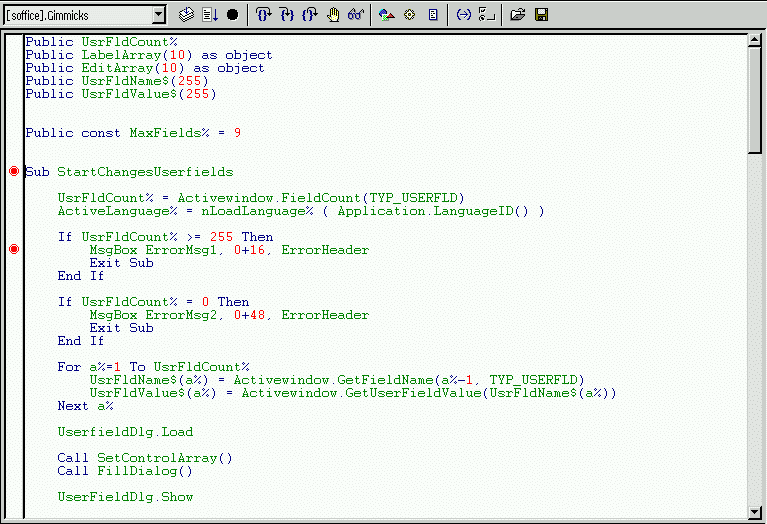Click the 'ActiveLanguage%' variable
Viewport: 767px width, 524px height.
[x=117, y=211]
